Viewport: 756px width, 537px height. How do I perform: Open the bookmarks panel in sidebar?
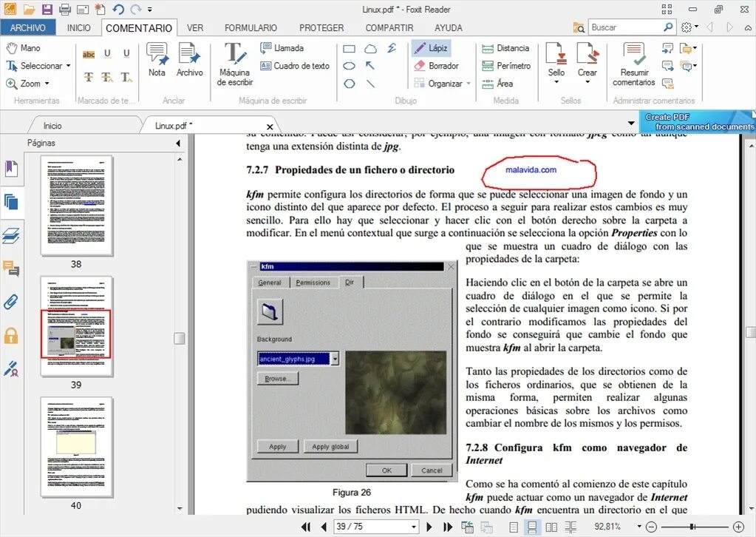(x=11, y=169)
